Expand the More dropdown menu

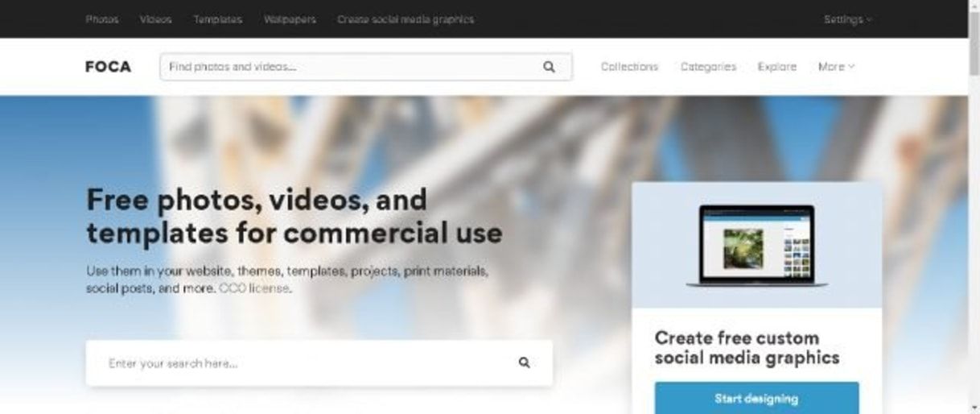click(x=836, y=67)
